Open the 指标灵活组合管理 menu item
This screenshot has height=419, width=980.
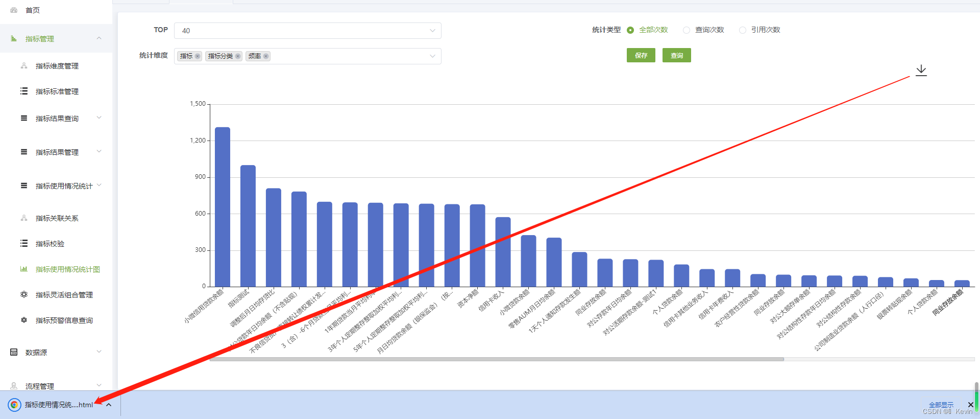coord(64,295)
